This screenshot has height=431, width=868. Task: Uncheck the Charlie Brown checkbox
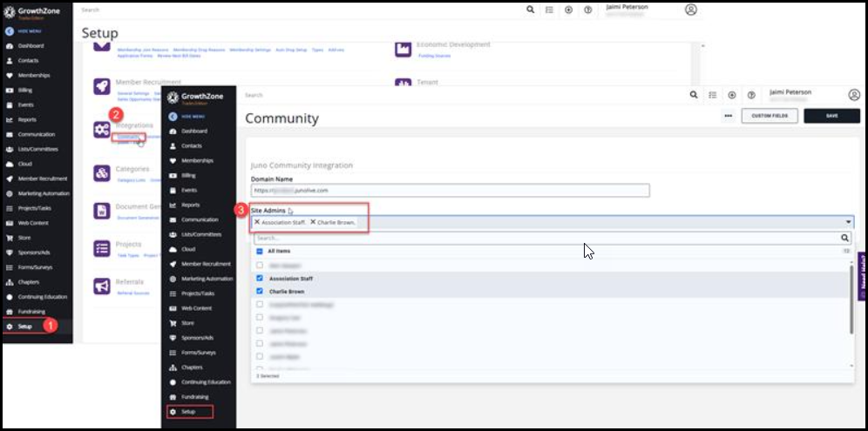[260, 292]
